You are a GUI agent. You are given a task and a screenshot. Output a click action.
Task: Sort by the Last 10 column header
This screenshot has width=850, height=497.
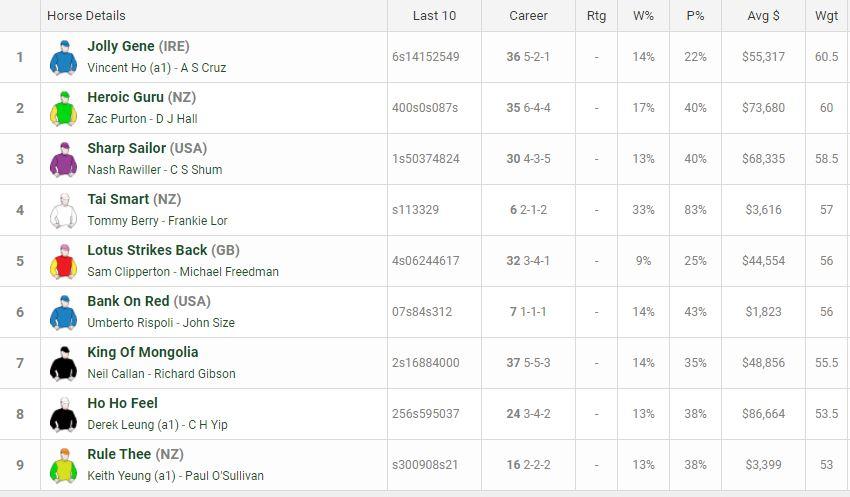pyautogui.click(x=434, y=16)
